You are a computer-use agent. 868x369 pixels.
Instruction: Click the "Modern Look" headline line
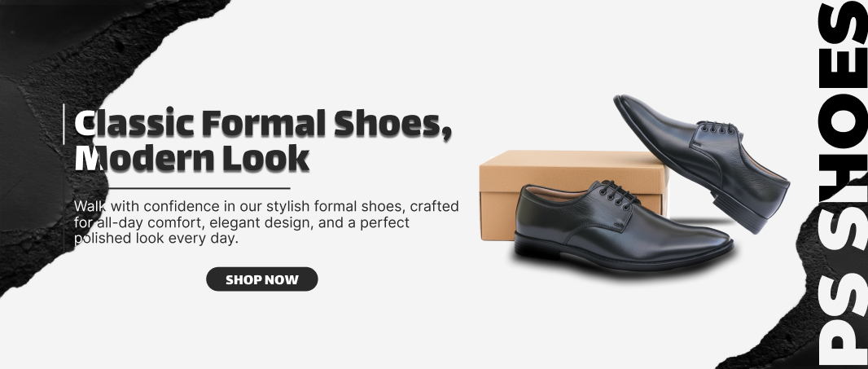pyautogui.click(x=191, y=158)
